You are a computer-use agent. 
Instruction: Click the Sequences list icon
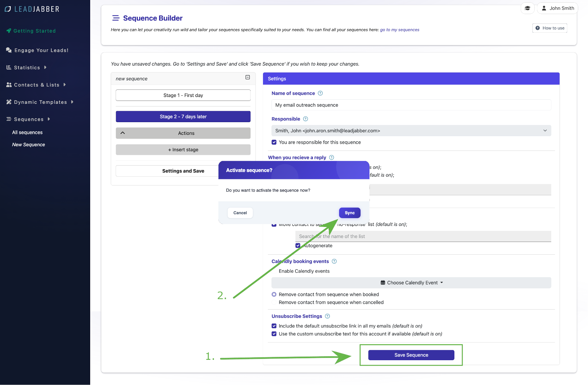point(9,119)
